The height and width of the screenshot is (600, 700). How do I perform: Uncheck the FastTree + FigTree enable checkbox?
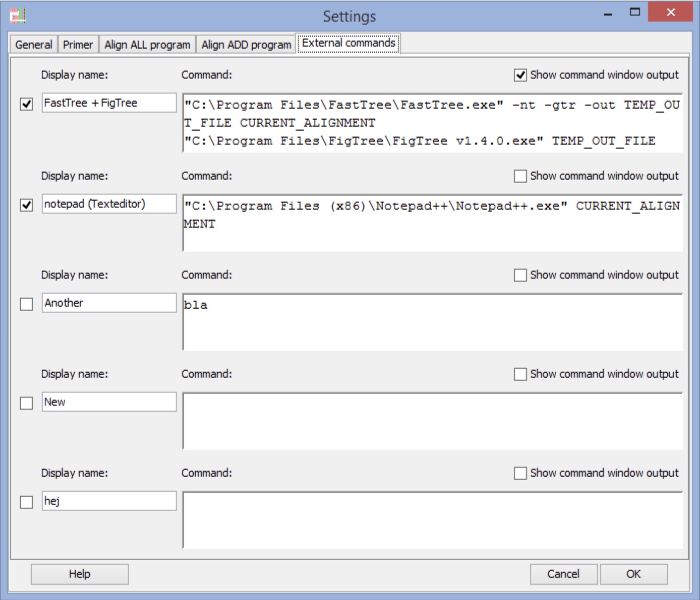click(26, 104)
